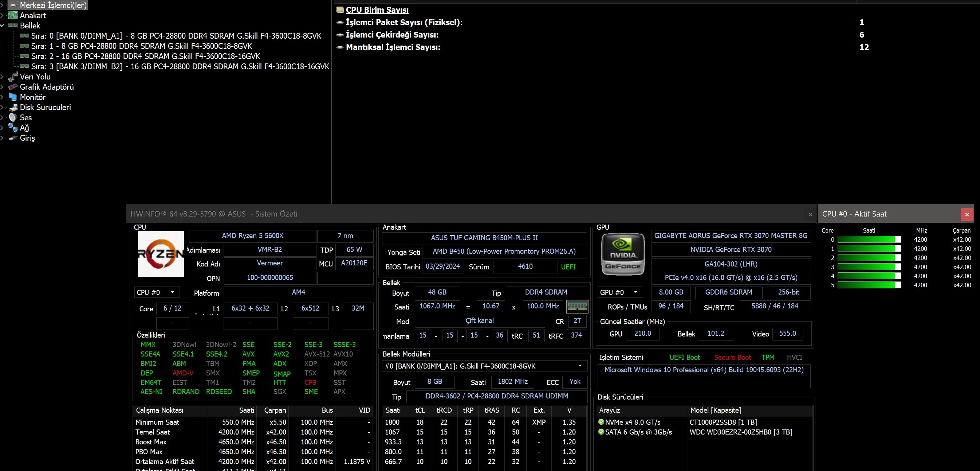980x471 pixels.
Task: Click the Ağ network icon
Action: click(13, 128)
